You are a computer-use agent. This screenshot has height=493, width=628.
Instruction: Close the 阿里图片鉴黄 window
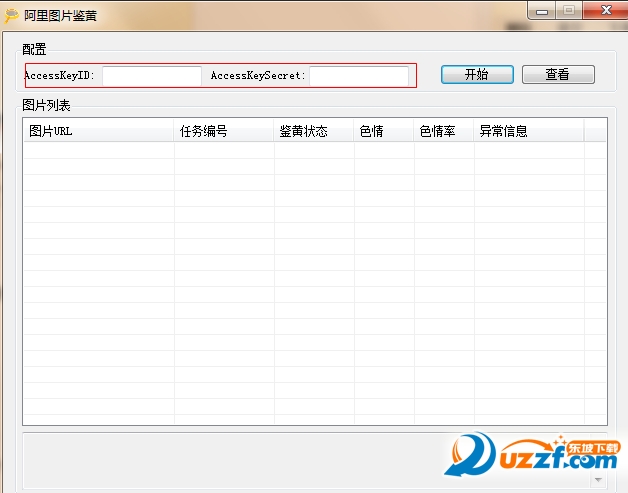pyautogui.click(x=606, y=10)
